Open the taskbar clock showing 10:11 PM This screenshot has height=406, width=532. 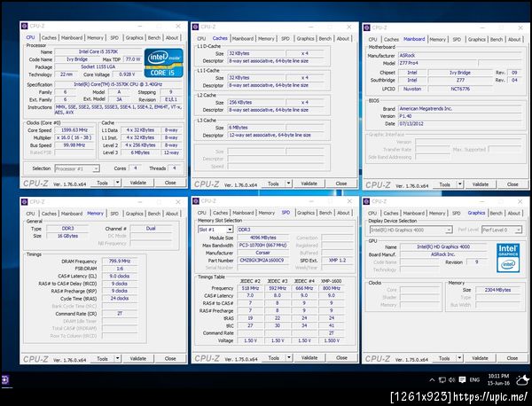tap(498, 379)
